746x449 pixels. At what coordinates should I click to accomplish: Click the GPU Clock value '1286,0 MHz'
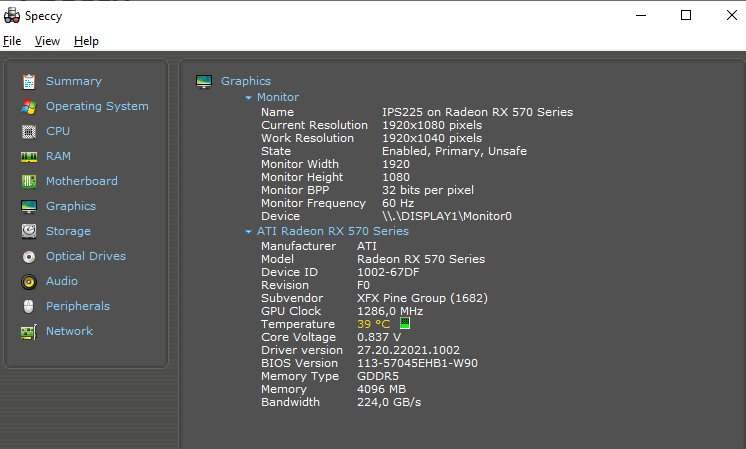390,311
